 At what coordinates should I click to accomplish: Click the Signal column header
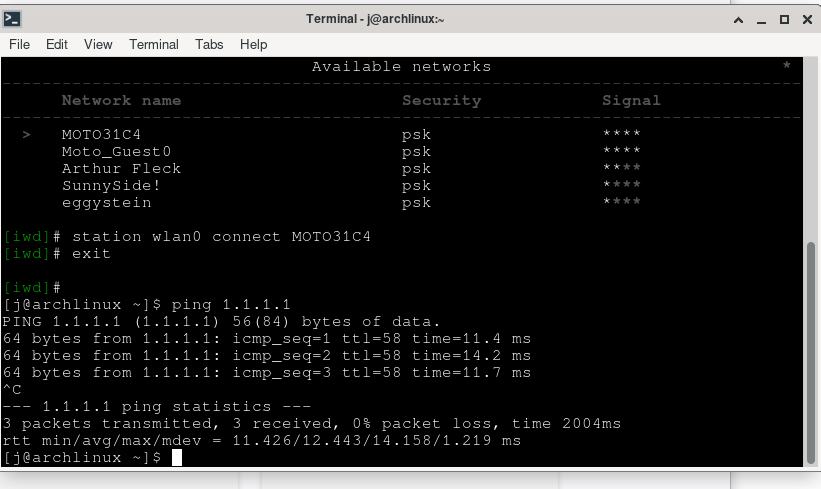coord(631,101)
